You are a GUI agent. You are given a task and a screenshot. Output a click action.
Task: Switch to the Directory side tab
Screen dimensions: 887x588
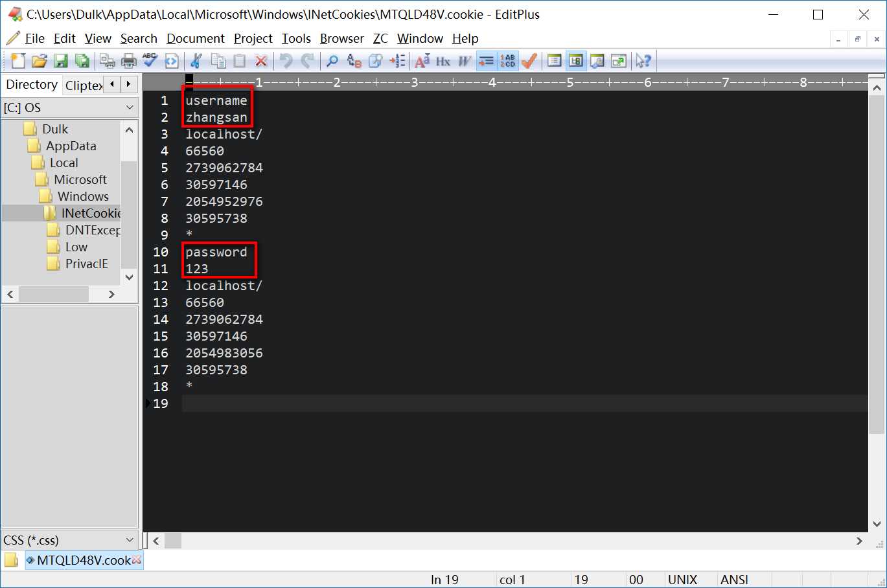pos(32,85)
